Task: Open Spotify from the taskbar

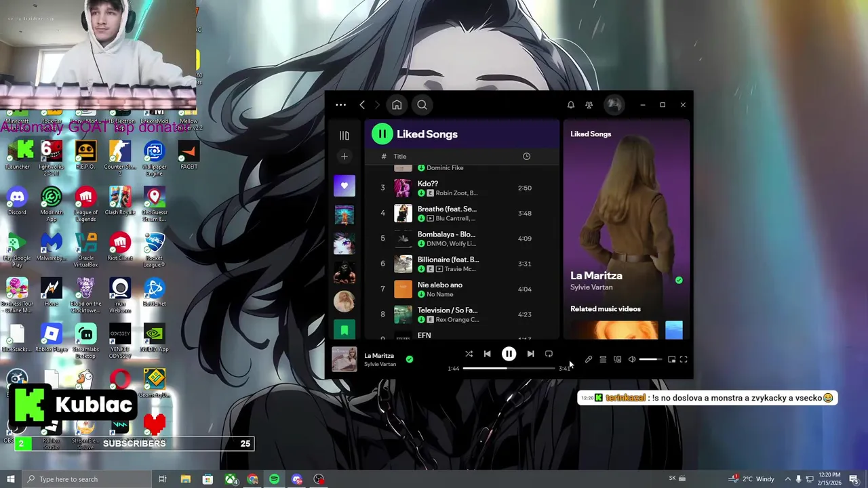Action: (x=275, y=479)
